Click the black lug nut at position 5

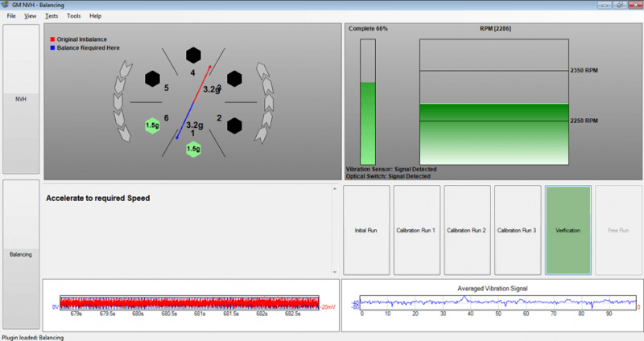152,79
